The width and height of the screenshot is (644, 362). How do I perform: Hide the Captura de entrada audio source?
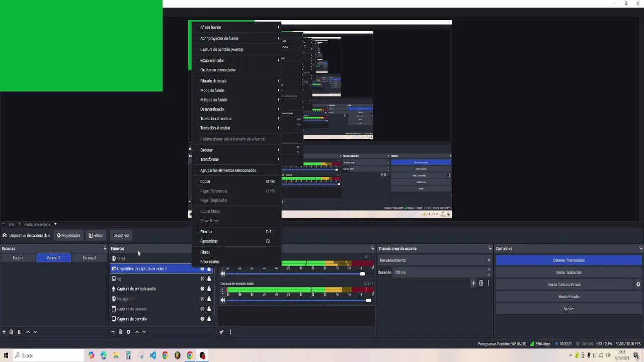click(202, 289)
